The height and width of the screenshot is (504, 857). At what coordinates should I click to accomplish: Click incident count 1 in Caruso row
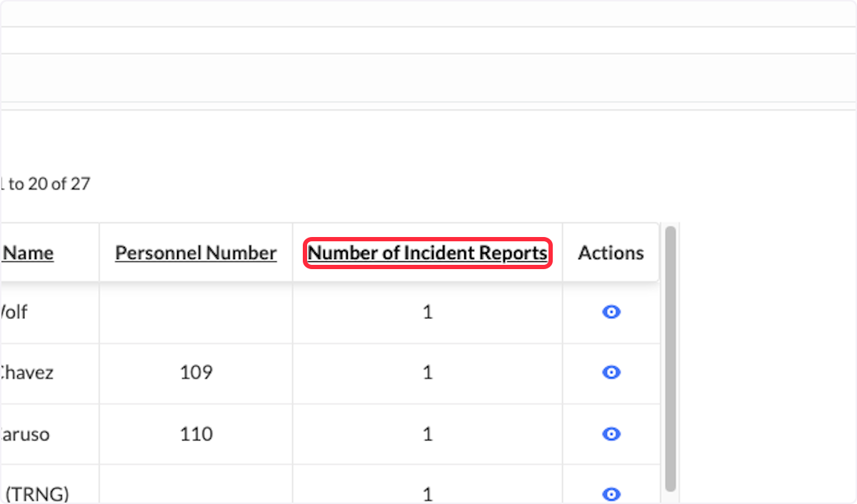[x=428, y=434]
